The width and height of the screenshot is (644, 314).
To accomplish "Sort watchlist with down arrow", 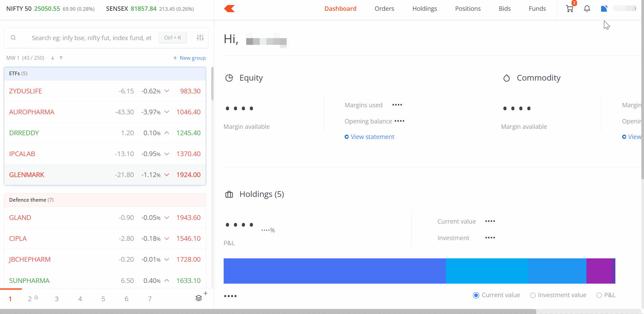I will pos(53,58).
